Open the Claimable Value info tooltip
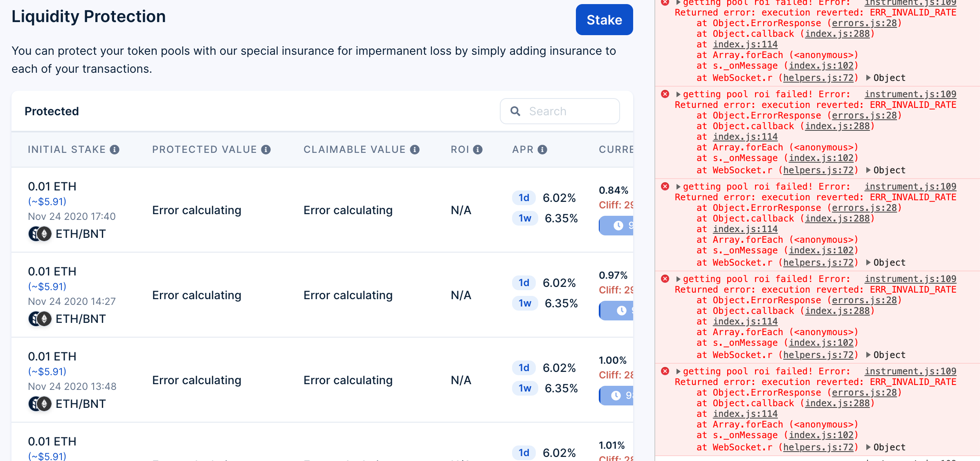980x461 pixels. [x=415, y=149]
